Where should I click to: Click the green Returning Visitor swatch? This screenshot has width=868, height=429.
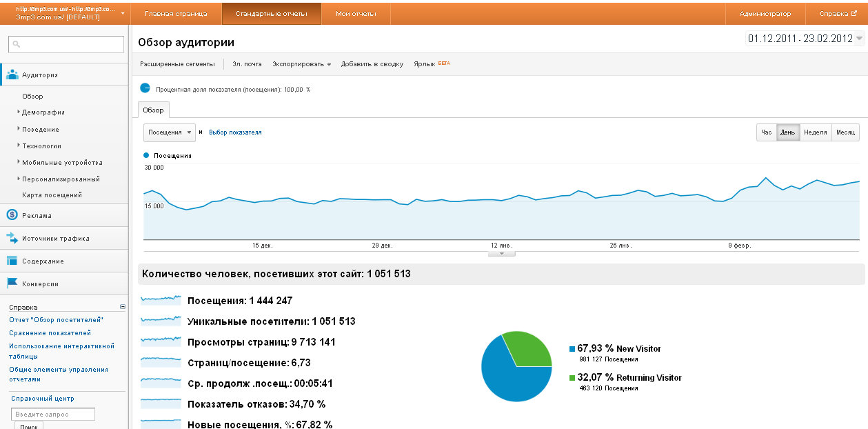point(572,378)
